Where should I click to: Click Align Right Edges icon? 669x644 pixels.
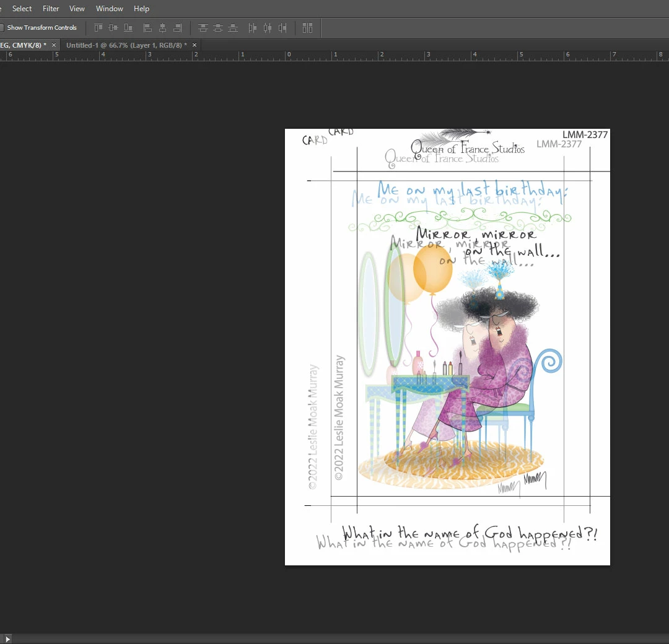[178, 28]
